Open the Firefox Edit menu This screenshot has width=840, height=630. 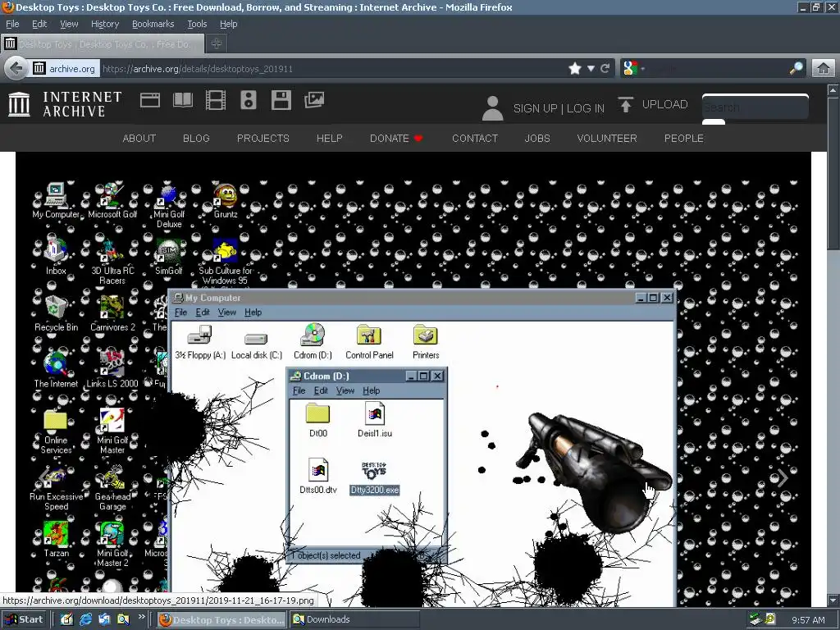39,24
